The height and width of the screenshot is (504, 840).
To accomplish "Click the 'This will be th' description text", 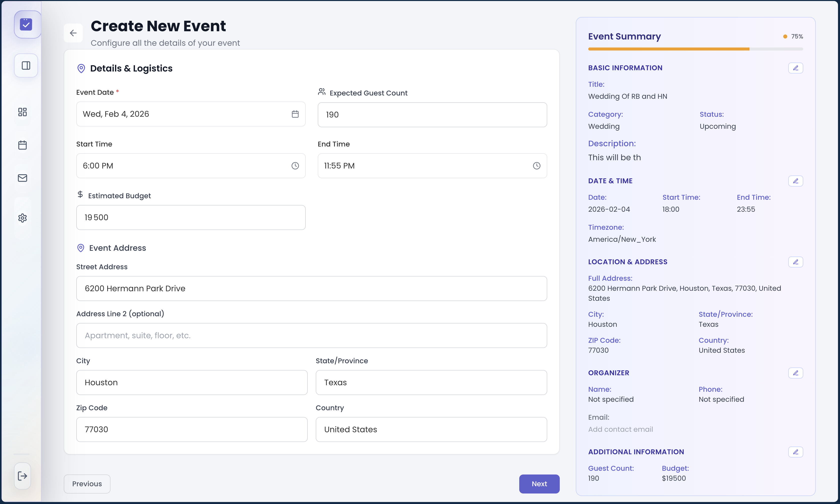I will 614,157.
